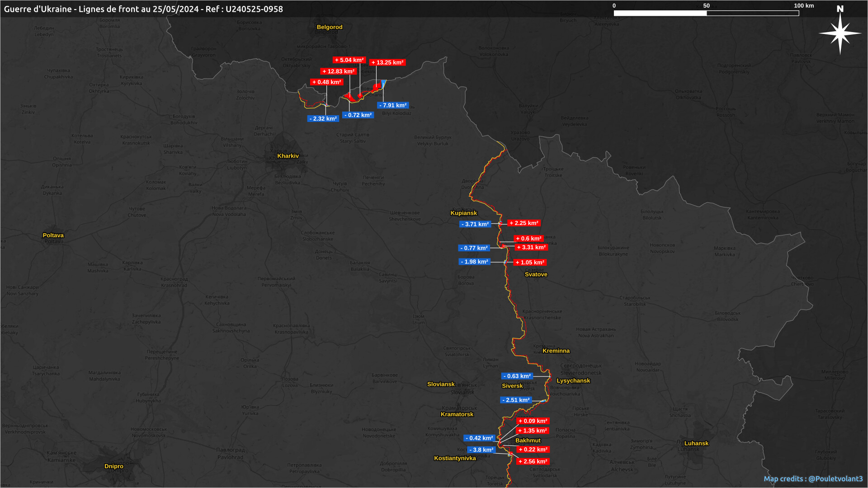This screenshot has height=488, width=868.
Task: Click the Kharkiv city label
Action: pyautogui.click(x=288, y=156)
